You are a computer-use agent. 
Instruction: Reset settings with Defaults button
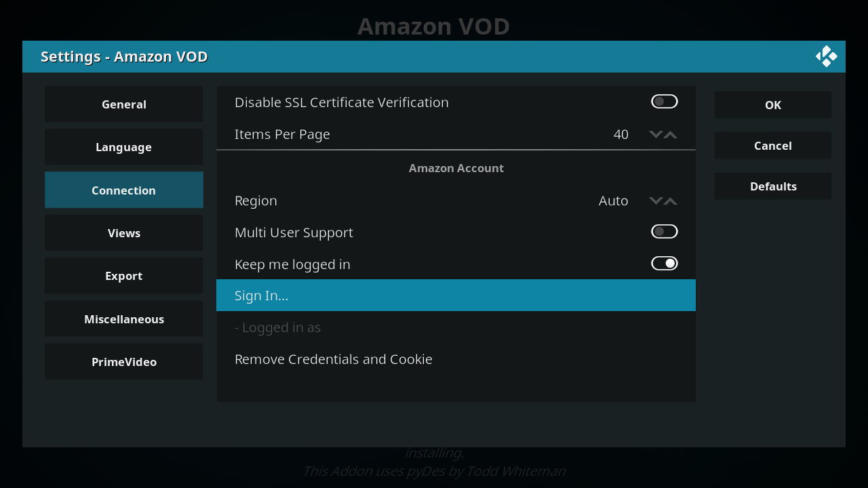pyautogui.click(x=772, y=186)
